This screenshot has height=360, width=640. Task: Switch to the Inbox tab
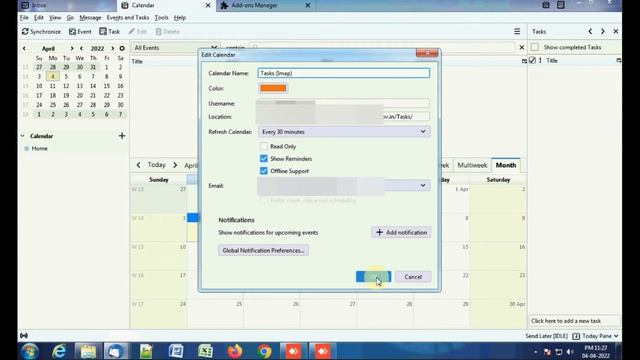67,5
